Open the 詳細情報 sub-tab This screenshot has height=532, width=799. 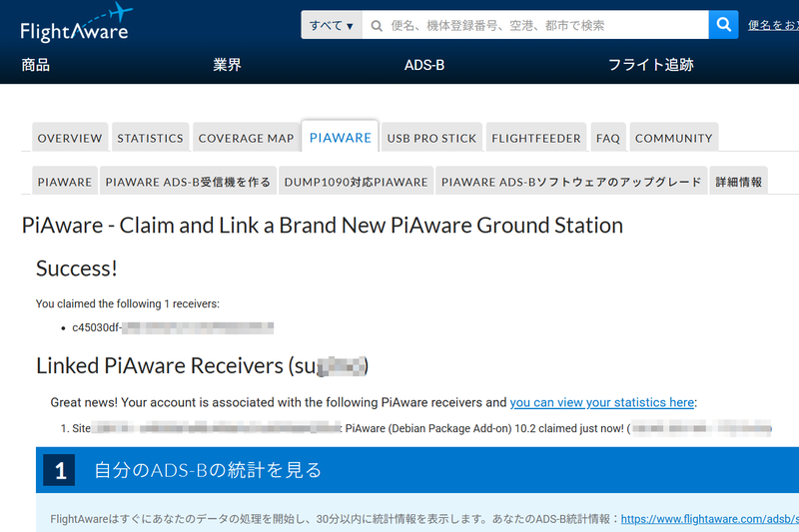738,182
